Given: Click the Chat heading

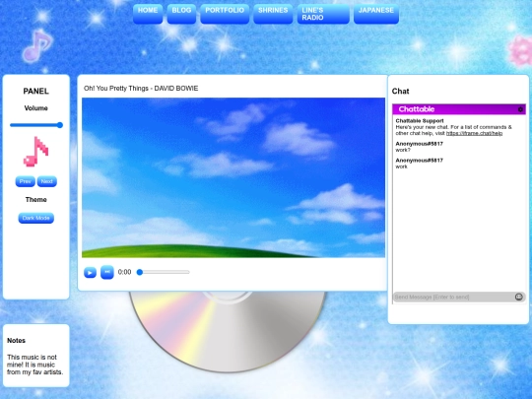Looking at the screenshot, I should point(400,92).
